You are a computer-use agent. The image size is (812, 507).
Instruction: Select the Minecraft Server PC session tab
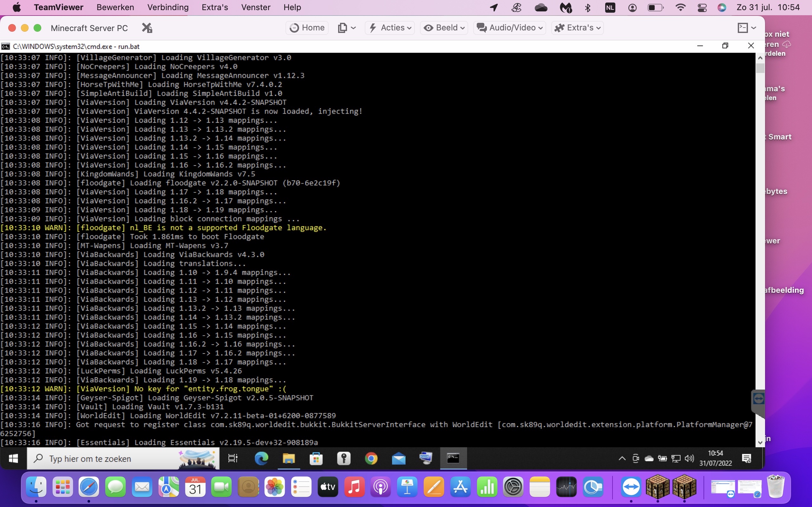pos(89,28)
